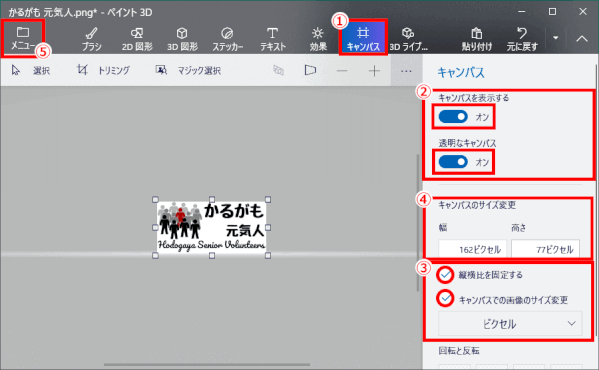Select the テキスト text tool
Viewport: 599px width, 370px height.
coord(273,39)
